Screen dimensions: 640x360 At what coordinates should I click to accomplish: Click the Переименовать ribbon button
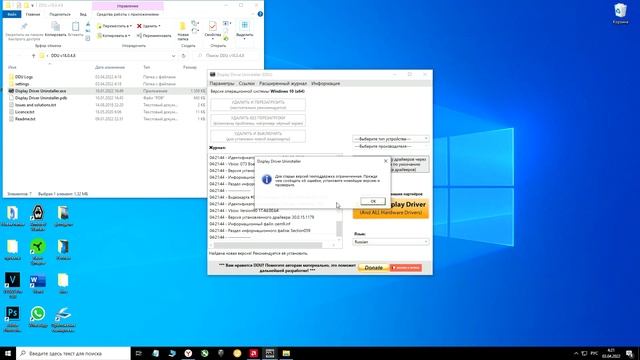click(154, 36)
